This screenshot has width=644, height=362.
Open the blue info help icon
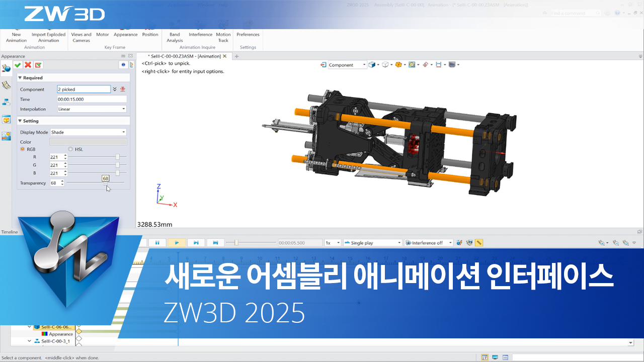[x=123, y=65]
